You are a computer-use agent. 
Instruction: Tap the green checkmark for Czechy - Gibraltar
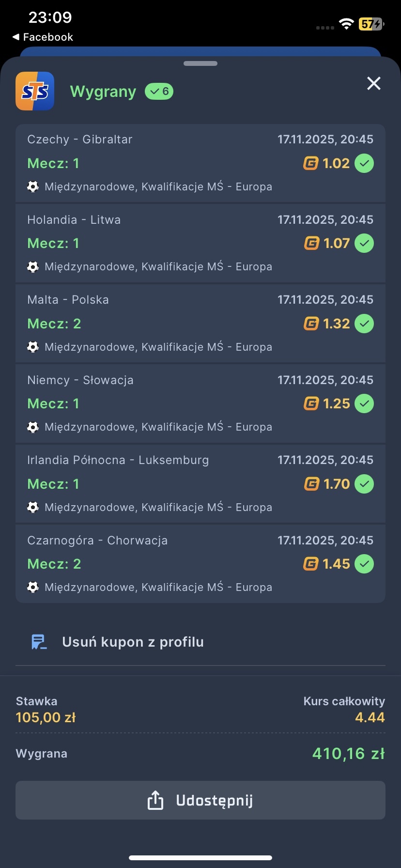click(364, 163)
